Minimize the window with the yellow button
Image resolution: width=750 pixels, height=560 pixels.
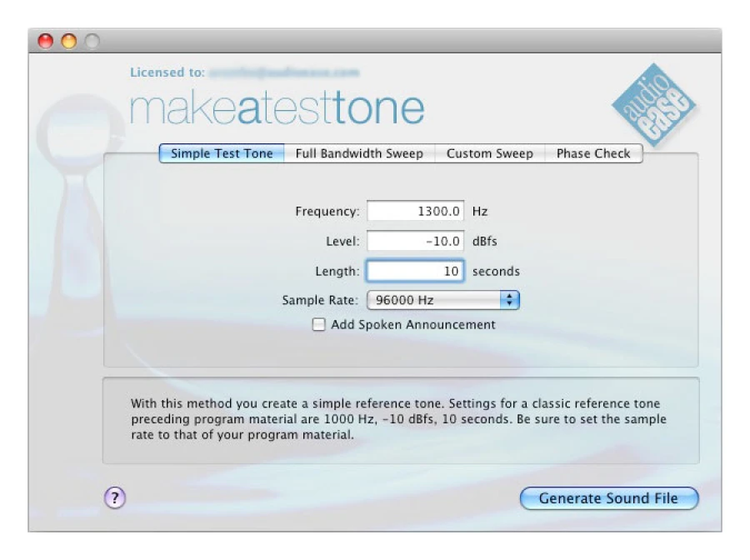[x=69, y=41]
